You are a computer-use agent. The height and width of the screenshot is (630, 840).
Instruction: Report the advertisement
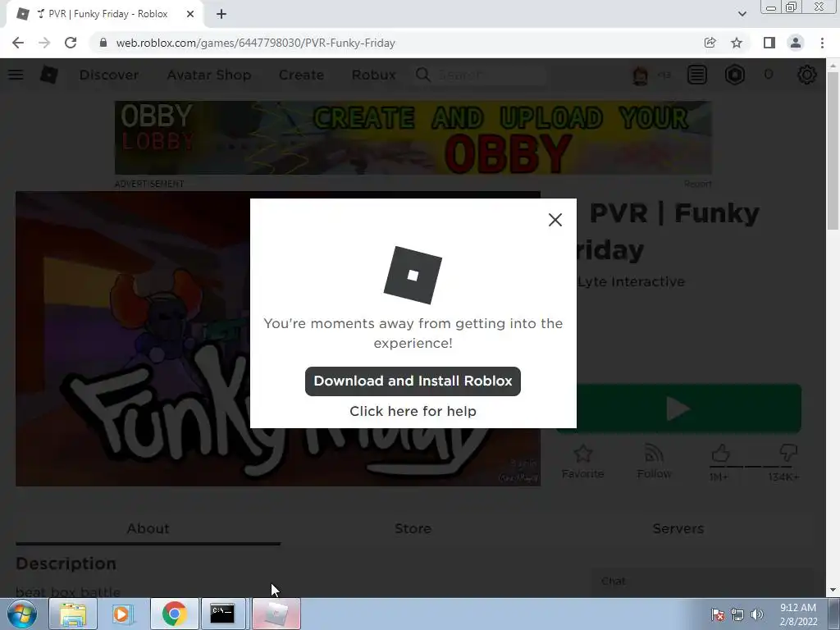point(697,184)
